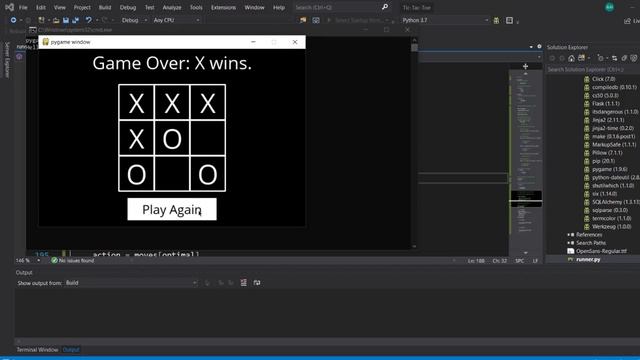Click the open file folder toolbar icon
The width and height of the screenshot is (640, 360).
coord(56,20)
